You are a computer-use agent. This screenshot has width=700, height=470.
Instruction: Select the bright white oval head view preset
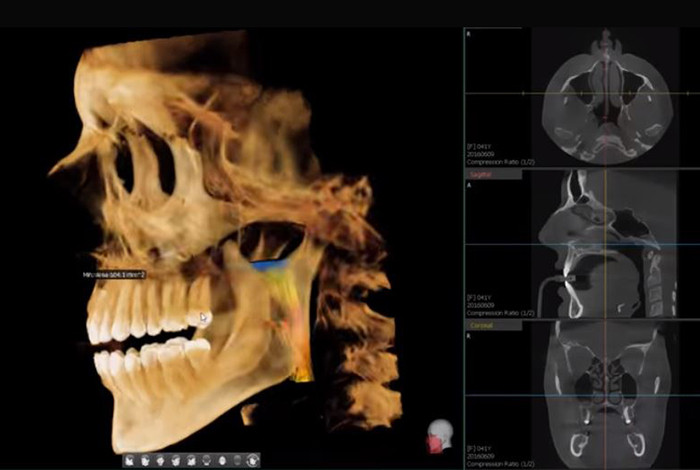point(222,461)
